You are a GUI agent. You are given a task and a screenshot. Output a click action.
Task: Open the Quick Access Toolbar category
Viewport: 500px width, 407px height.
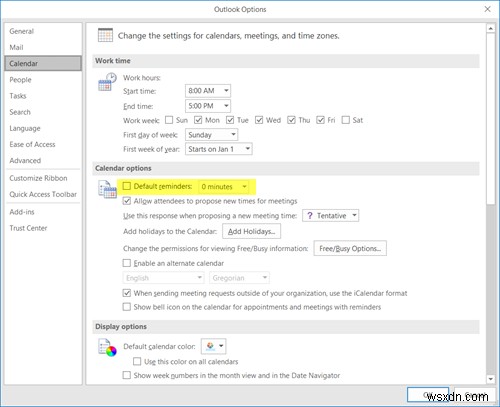[x=43, y=194]
